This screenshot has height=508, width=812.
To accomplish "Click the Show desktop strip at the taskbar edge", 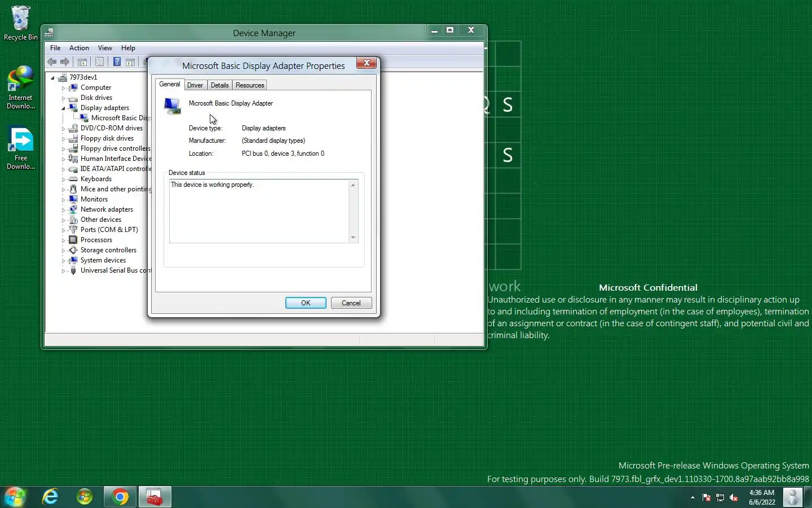I will [808, 497].
